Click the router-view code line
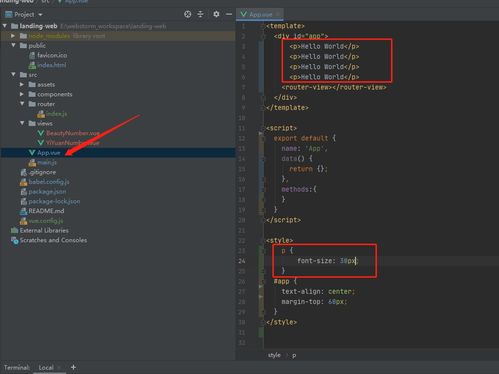The width and height of the screenshot is (499, 374). [x=334, y=87]
